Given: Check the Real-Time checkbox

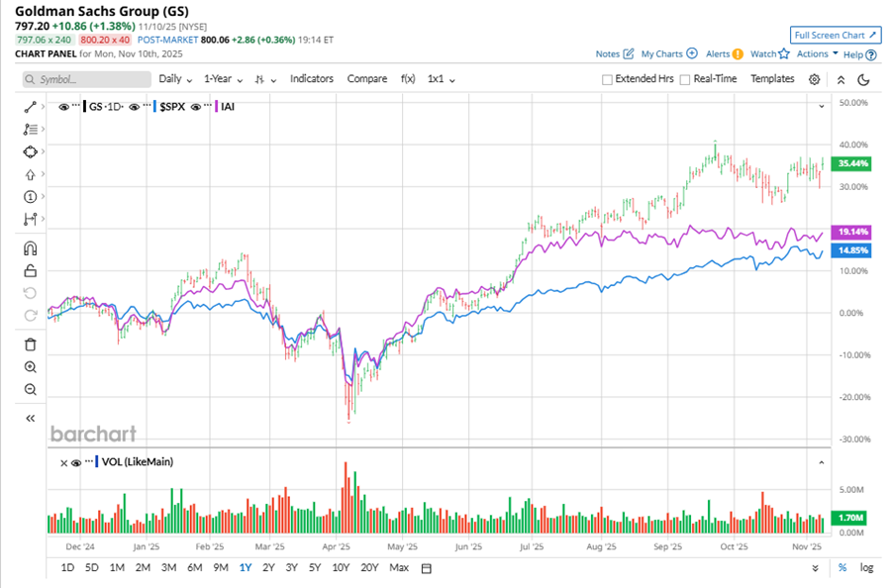Looking at the screenshot, I should click(685, 79).
